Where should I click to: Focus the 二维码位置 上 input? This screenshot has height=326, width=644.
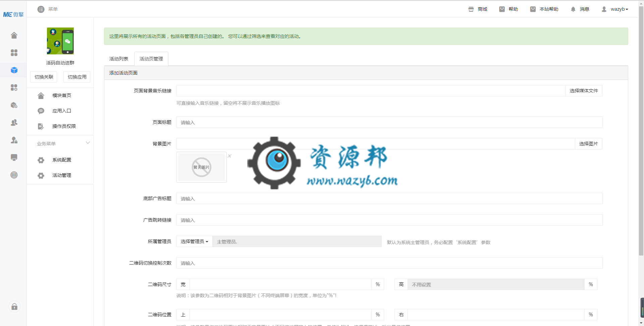click(280, 315)
